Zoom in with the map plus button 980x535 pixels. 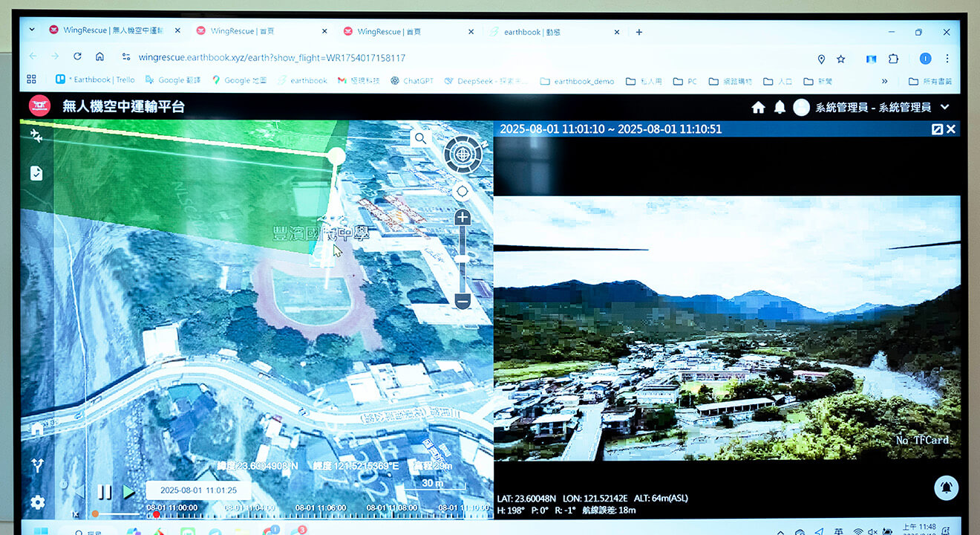tap(463, 218)
